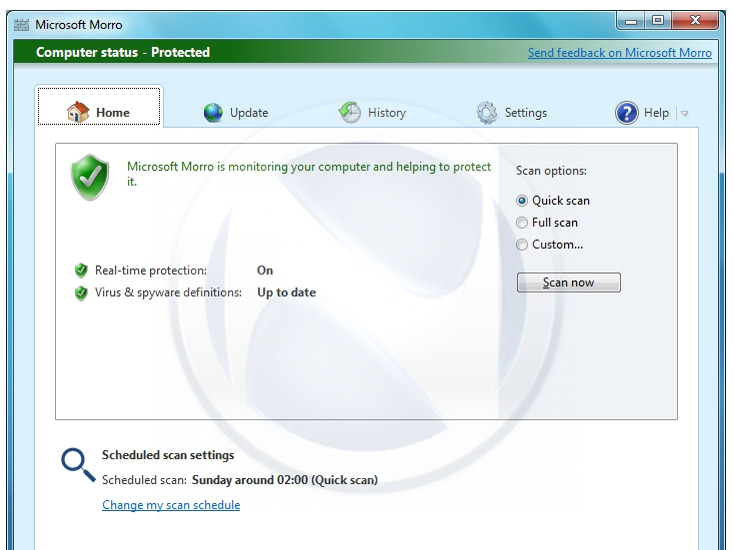Click the 'Virus & spyware definitions:' label
Image resolution: width=734 pixels, height=550 pixels.
tap(169, 293)
